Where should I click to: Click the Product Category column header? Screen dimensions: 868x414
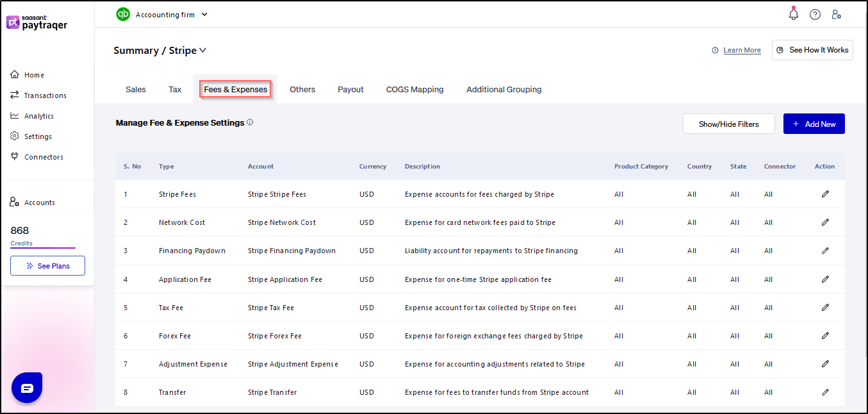click(641, 166)
